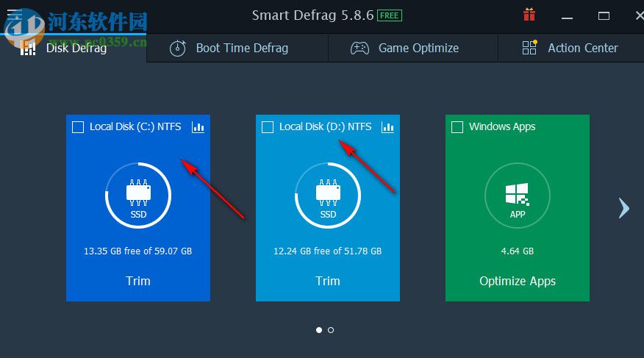
Task: Click the '4.64 GB' size text
Action: 518,251
